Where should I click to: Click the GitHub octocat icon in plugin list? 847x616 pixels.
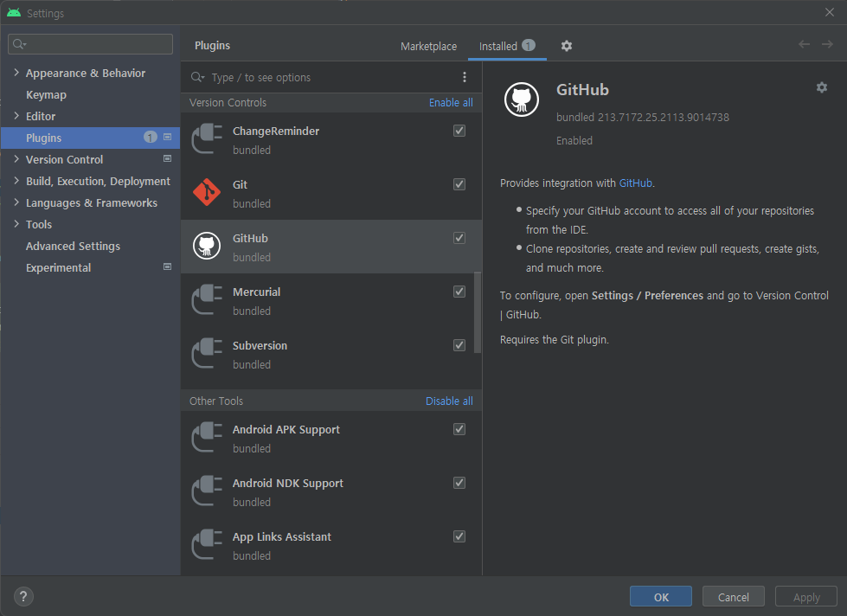(207, 246)
